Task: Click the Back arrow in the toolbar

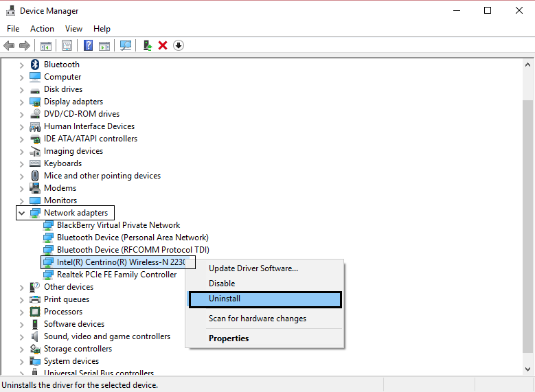Action: pos(9,45)
